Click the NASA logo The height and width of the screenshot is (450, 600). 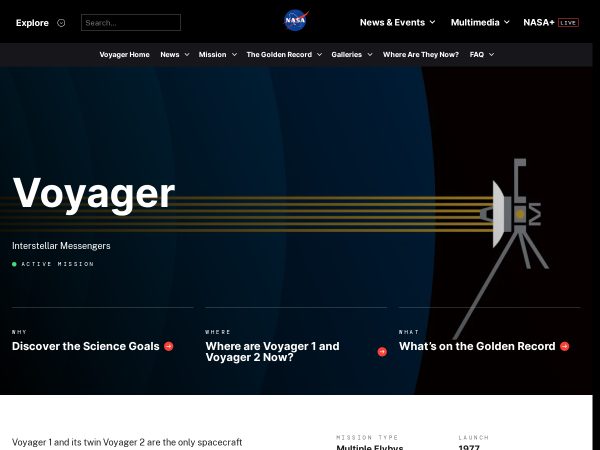[x=296, y=20]
